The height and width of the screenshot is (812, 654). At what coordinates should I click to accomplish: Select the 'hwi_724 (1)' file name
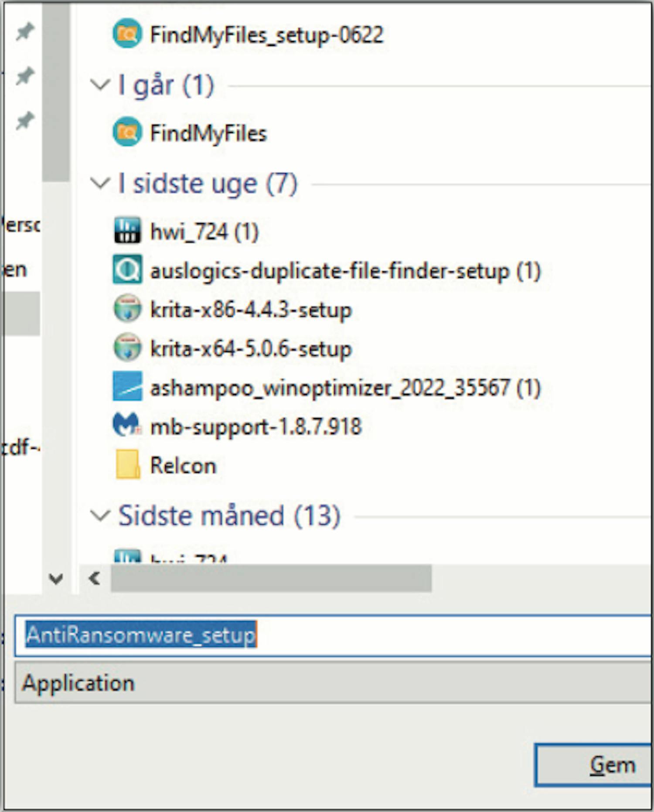204,232
